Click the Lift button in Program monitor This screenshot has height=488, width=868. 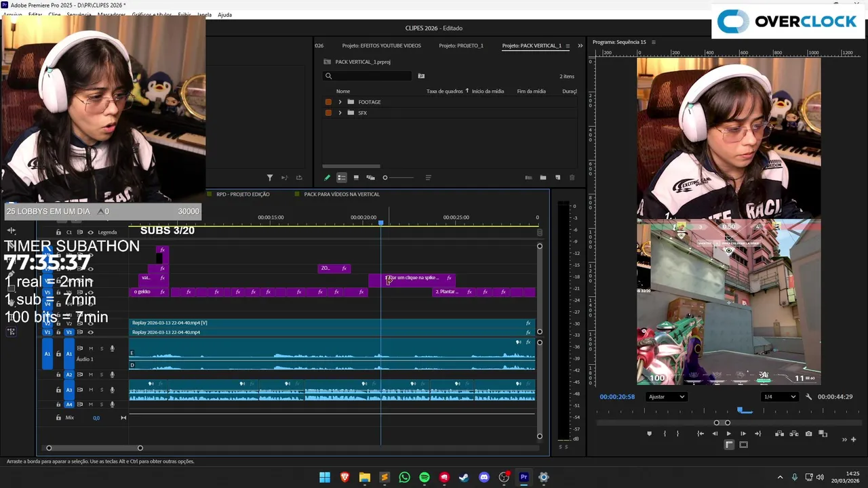click(780, 434)
